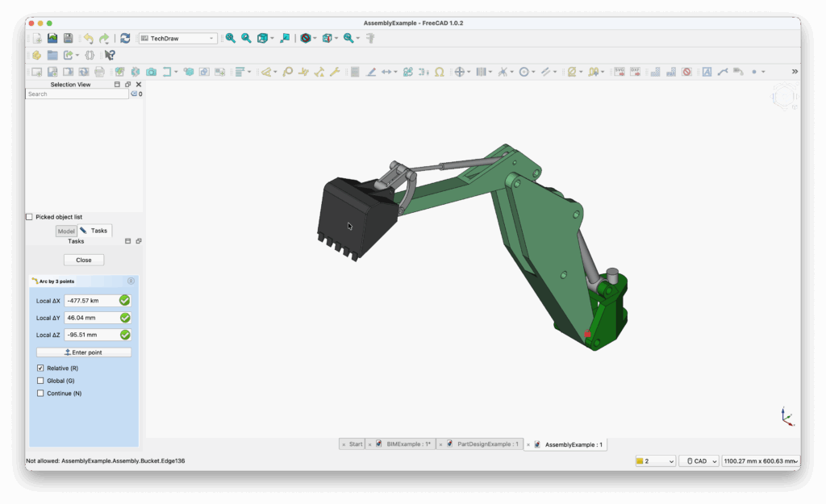The height and width of the screenshot is (504, 826).
Task: Click the Redo arrow icon
Action: (105, 37)
